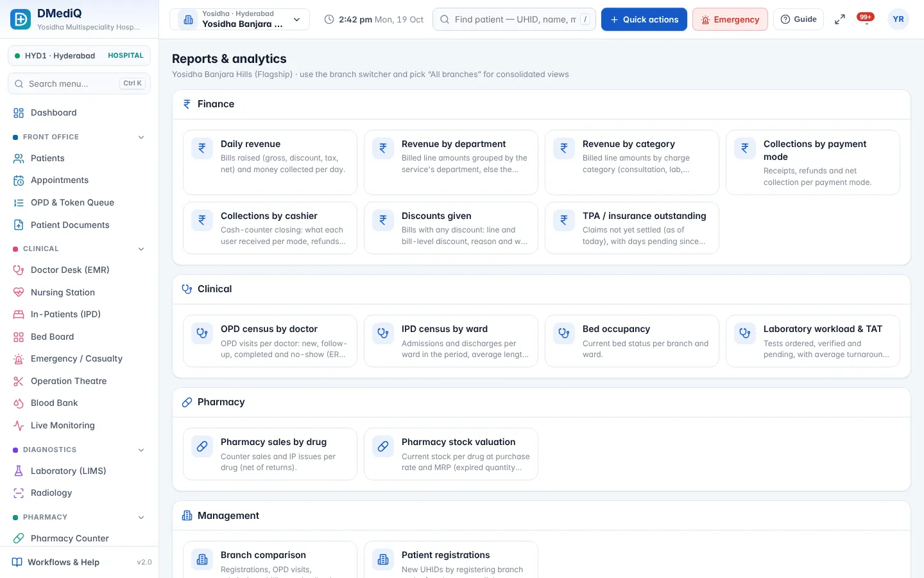Open Revenue by category report

click(632, 162)
